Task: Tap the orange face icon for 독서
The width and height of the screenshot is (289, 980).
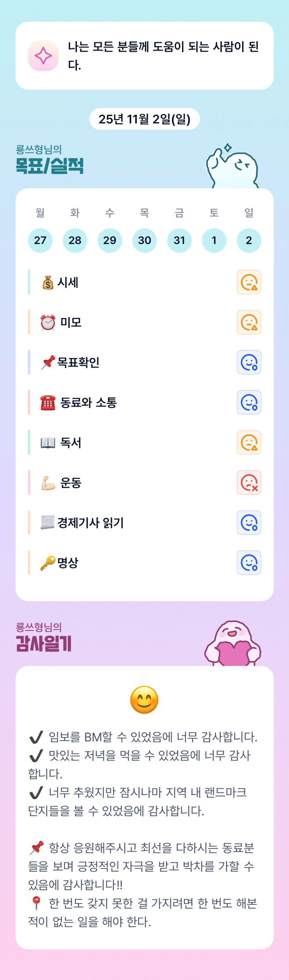Action: coord(249,442)
